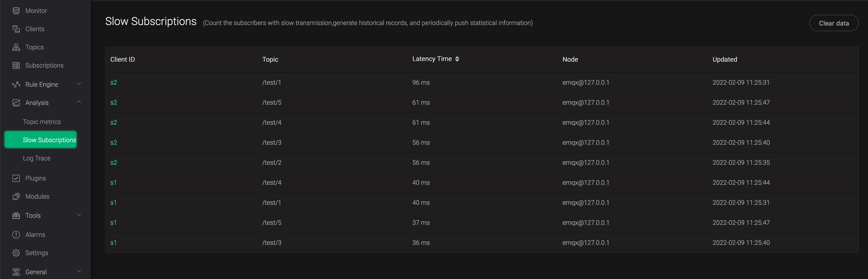Click the Updated column header
The width and height of the screenshot is (868, 279).
point(724,59)
